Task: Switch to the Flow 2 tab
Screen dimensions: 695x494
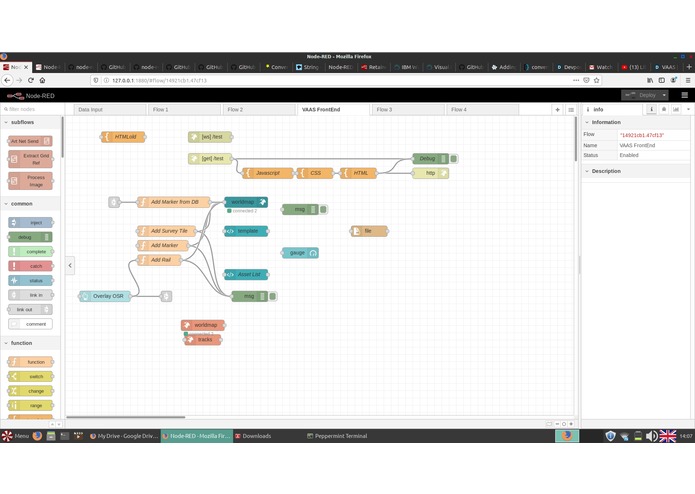Action: pos(259,109)
